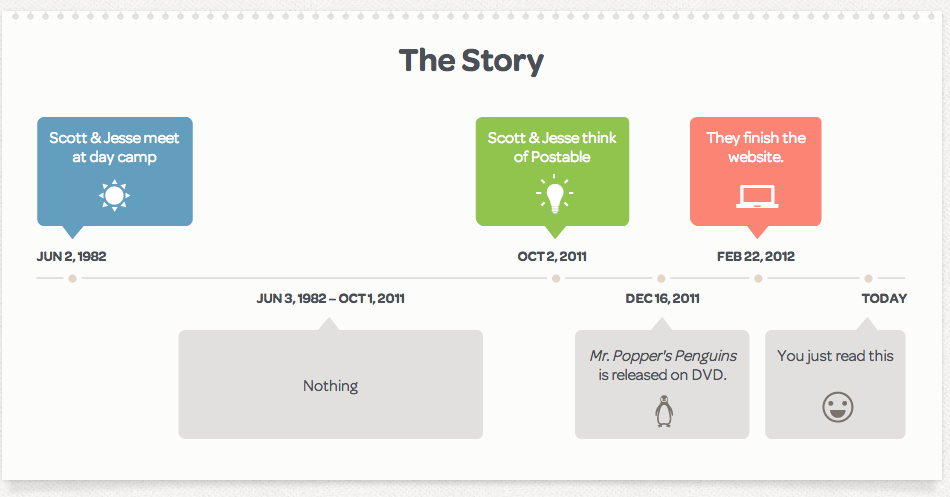Viewport: 950px width, 497px height.
Task: Select the Dec 16, 2011 timeline dot
Action: [660, 278]
